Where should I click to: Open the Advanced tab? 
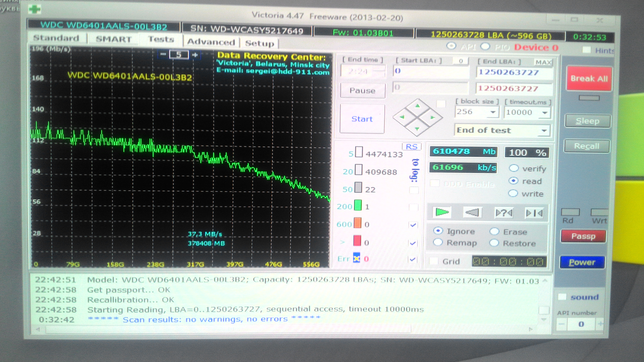click(211, 42)
